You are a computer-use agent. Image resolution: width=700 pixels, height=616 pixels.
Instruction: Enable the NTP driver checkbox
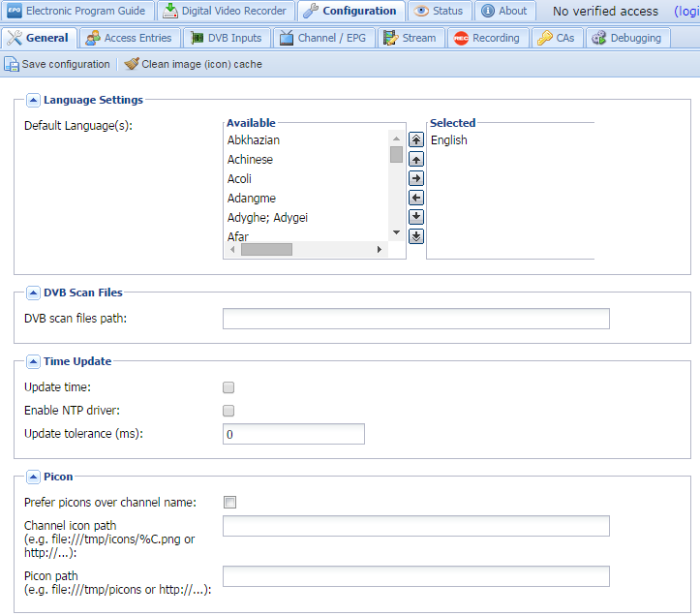(x=228, y=411)
